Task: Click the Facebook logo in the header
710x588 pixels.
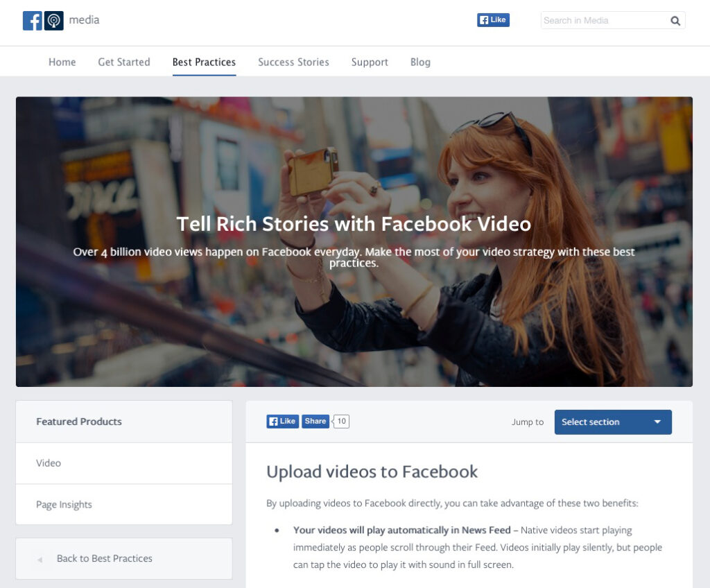Action: (32, 20)
